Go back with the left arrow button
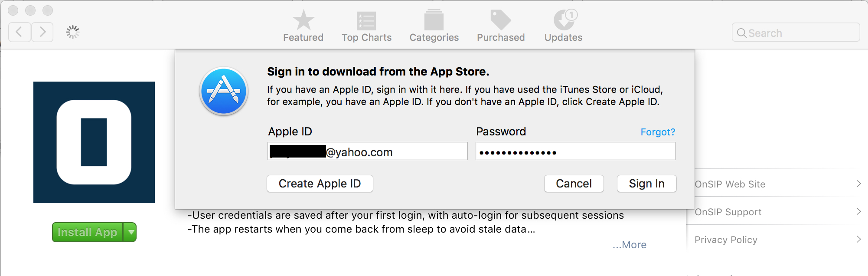The height and width of the screenshot is (276, 868). pos(20,32)
